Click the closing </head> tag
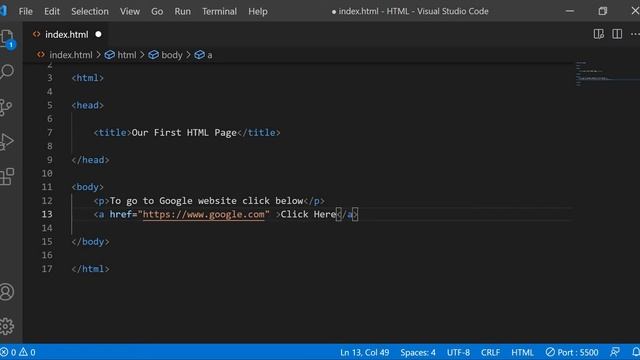640x360 pixels. [90, 160]
